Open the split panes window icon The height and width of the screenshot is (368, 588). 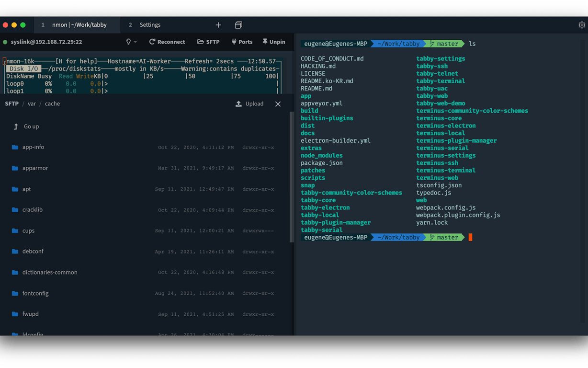point(238,25)
